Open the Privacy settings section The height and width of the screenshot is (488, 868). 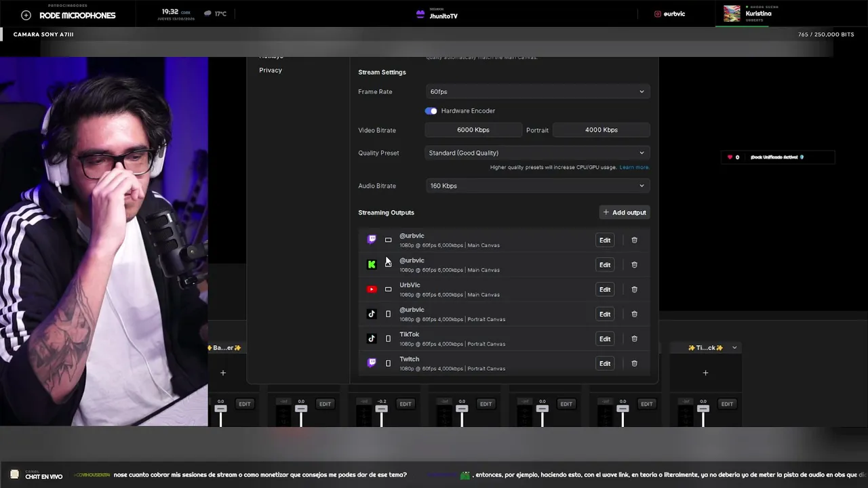(x=271, y=70)
